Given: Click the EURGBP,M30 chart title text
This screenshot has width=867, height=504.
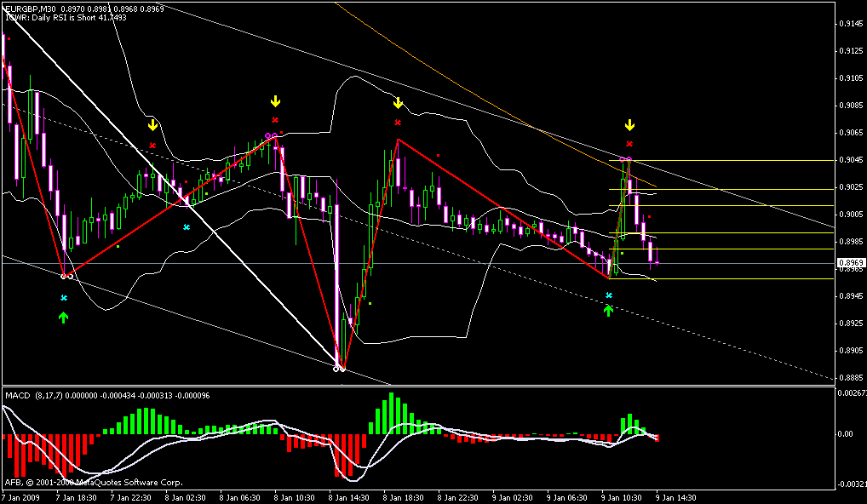Looking at the screenshot, I should [34, 8].
